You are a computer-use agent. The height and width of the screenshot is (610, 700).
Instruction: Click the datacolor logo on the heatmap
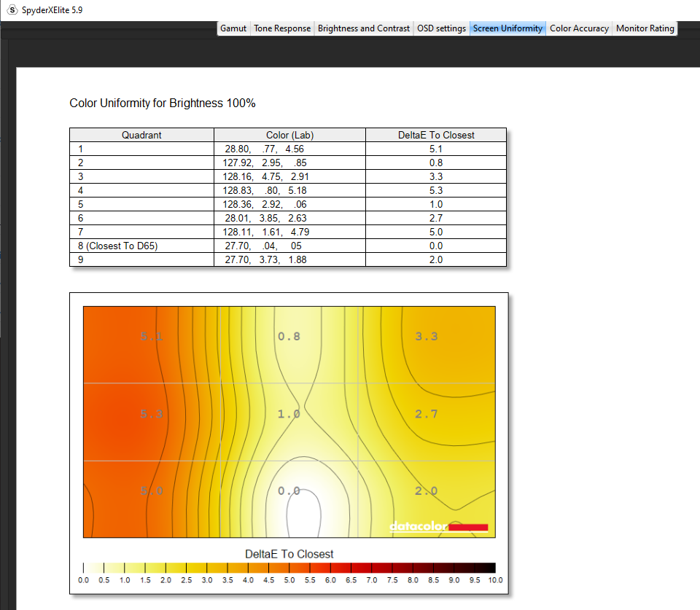tap(438, 527)
